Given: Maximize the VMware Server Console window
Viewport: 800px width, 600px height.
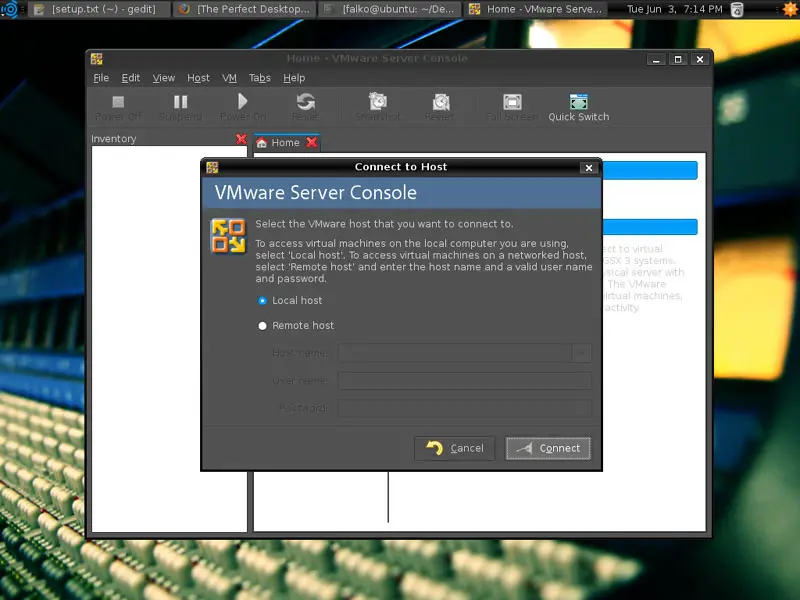Looking at the screenshot, I should point(678,59).
